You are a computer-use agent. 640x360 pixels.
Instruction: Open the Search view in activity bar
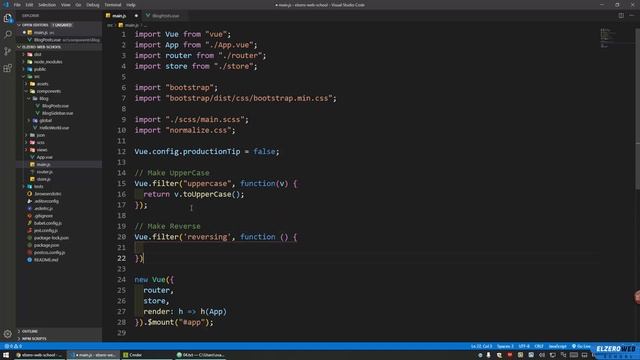pyautogui.click(x=8, y=34)
